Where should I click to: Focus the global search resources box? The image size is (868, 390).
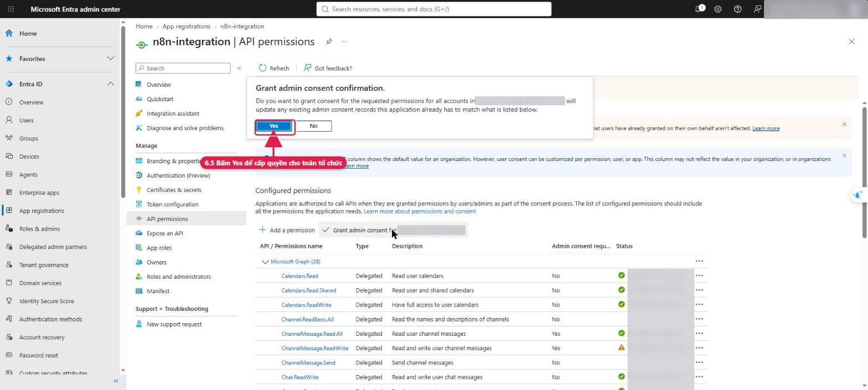(433, 9)
